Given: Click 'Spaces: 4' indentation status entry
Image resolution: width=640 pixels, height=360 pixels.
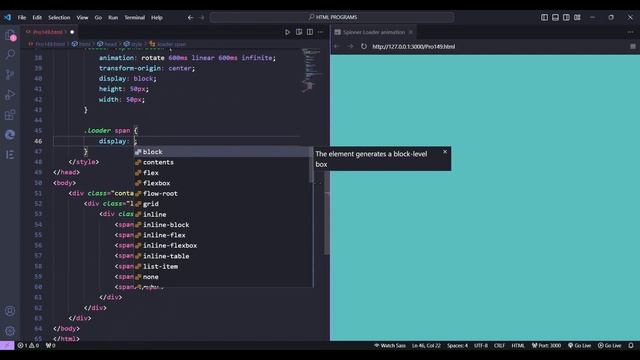Looking at the screenshot, I should click(457, 346).
